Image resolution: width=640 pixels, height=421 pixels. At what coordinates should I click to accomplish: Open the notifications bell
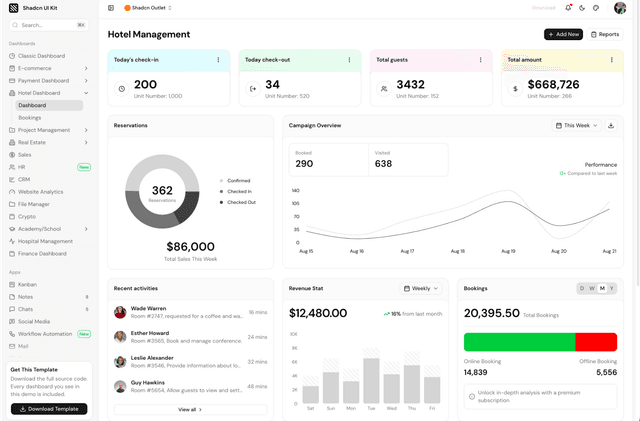pos(568,8)
